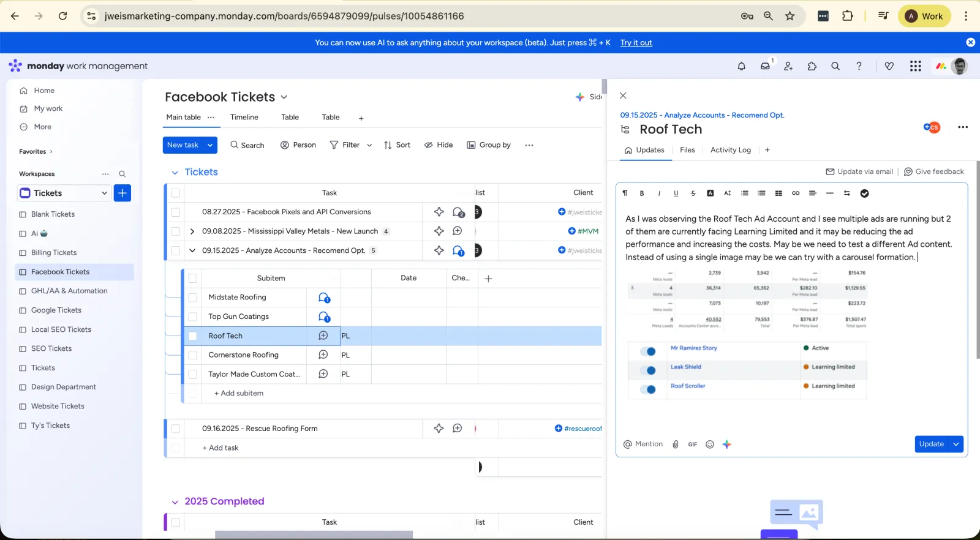Open AI assistant sparkle in update footer

(x=727, y=444)
